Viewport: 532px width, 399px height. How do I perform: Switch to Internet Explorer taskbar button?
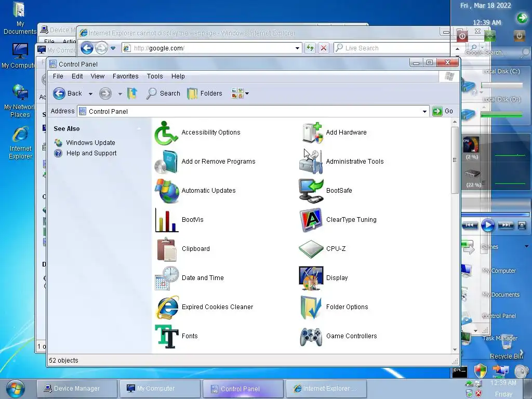326,389
